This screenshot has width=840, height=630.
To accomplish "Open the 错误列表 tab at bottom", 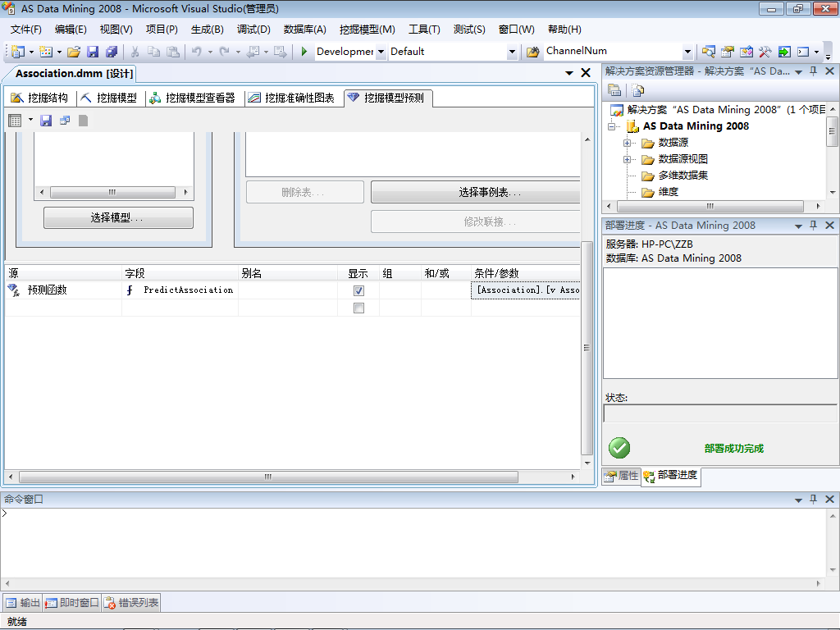I will pos(131,603).
